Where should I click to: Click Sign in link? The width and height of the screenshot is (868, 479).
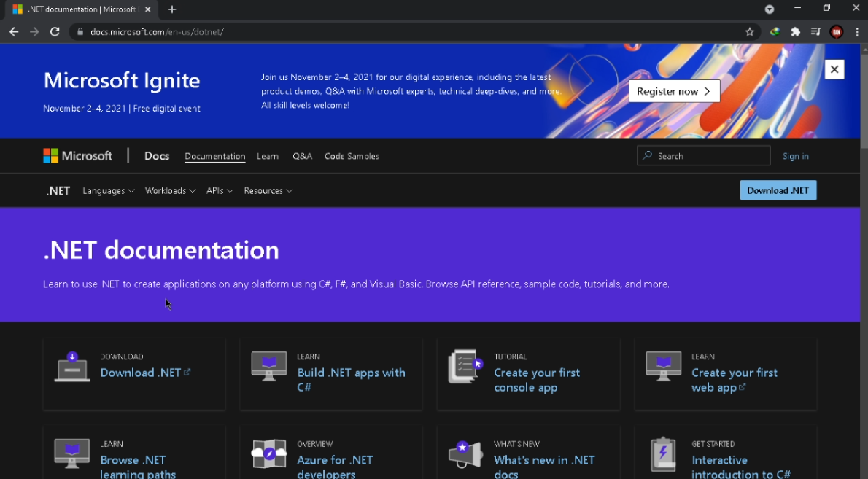point(796,157)
